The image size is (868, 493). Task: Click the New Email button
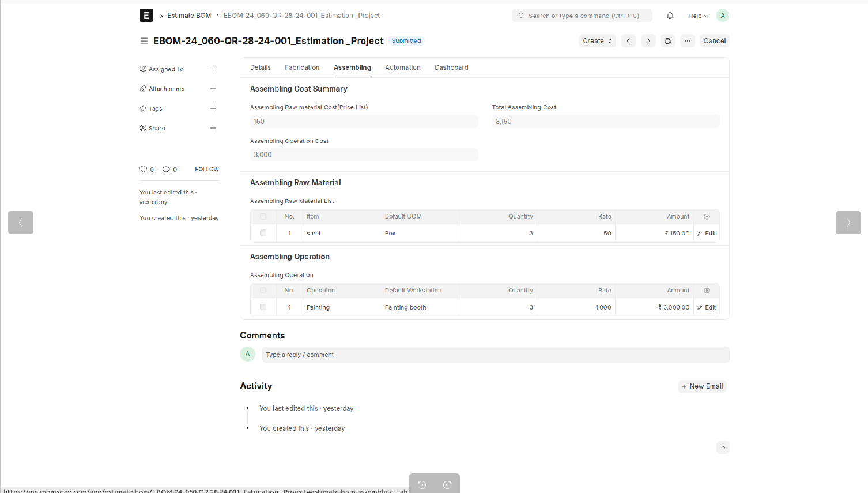pyautogui.click(x=702, y=386)
